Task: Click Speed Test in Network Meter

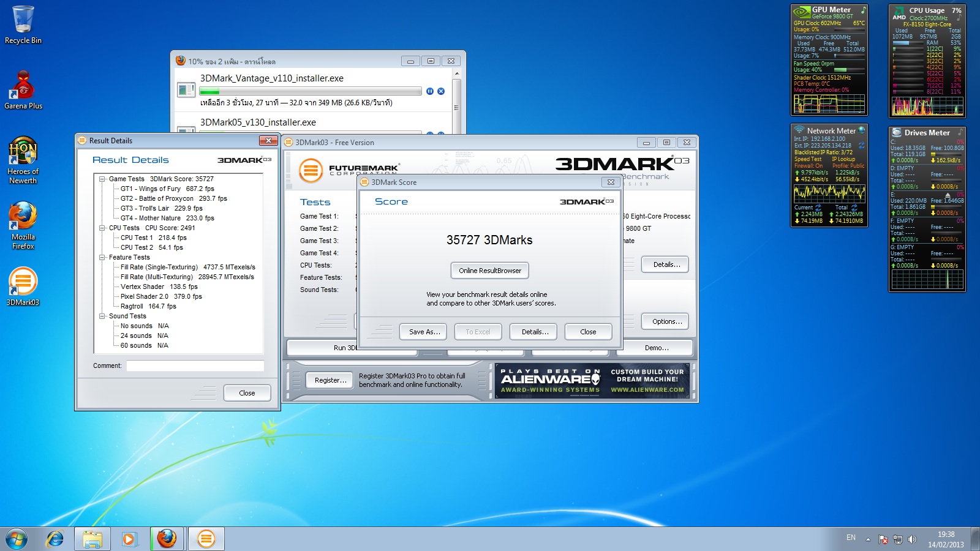Action: tap(808, 159)
